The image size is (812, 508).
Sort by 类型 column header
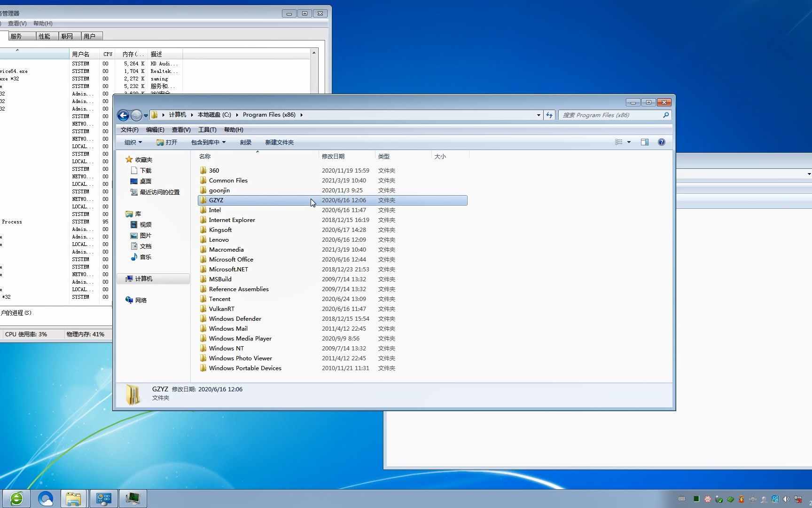point(403,157)
